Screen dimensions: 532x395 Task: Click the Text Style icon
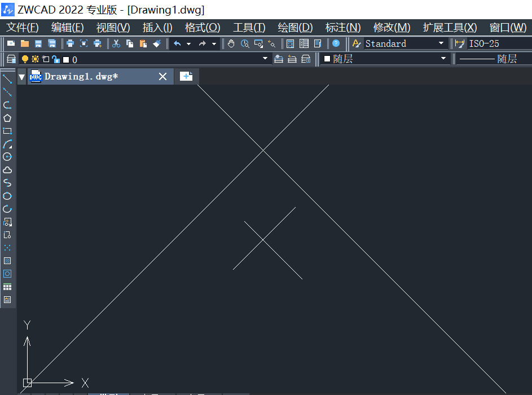356,43
